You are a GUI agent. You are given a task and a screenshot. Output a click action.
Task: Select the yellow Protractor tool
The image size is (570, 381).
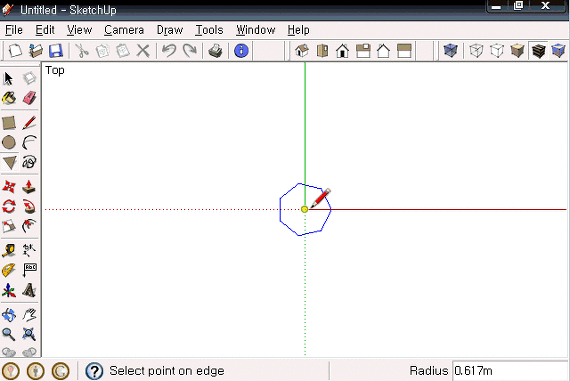pyautogui.click(x=9, y=270)
